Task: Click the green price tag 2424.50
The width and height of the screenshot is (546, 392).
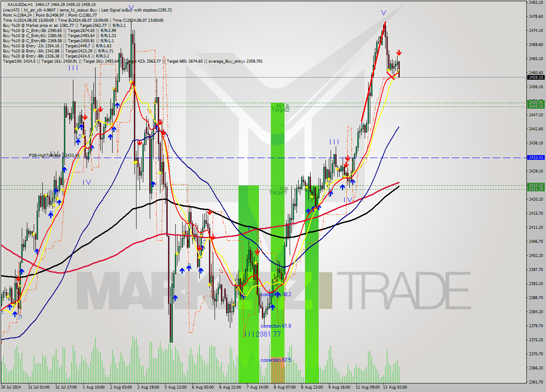Action: point(536,185)
